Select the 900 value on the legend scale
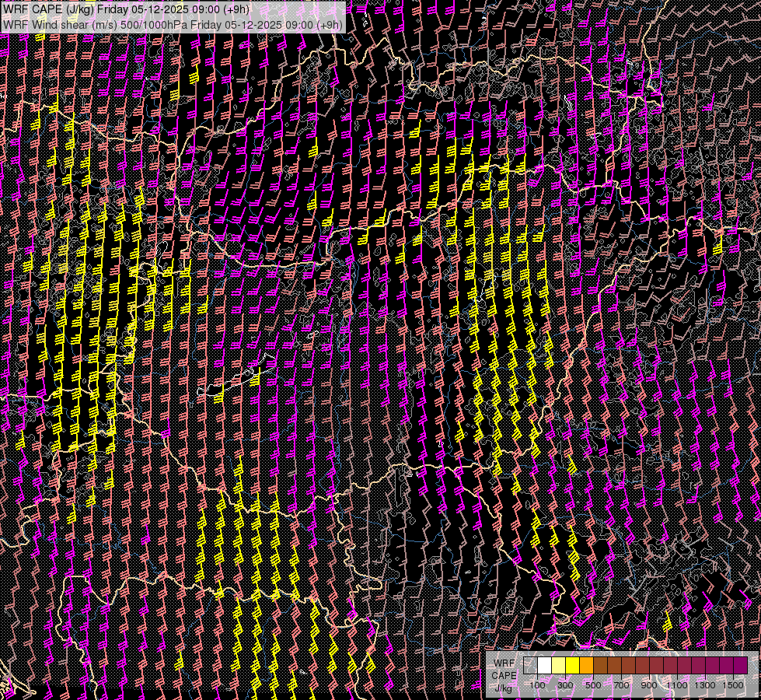Image resolution: width=761 pixels, height=700 pixels. [649, 685]
